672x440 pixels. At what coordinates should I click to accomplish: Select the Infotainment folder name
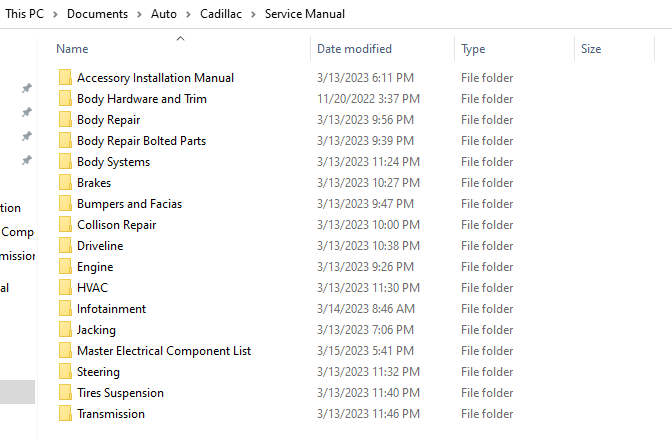tap(111, 308)
